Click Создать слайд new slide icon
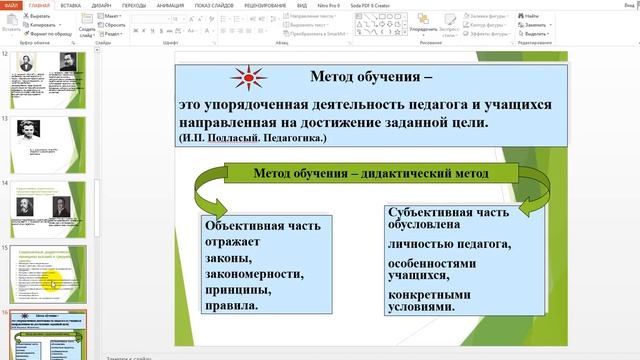The image size is (640, 360). 87,20
